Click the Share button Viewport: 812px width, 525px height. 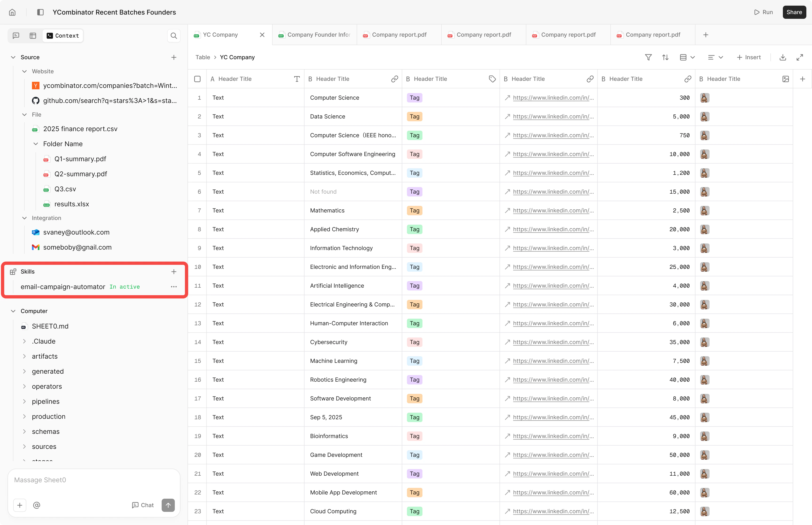click(x=794, y=12)
